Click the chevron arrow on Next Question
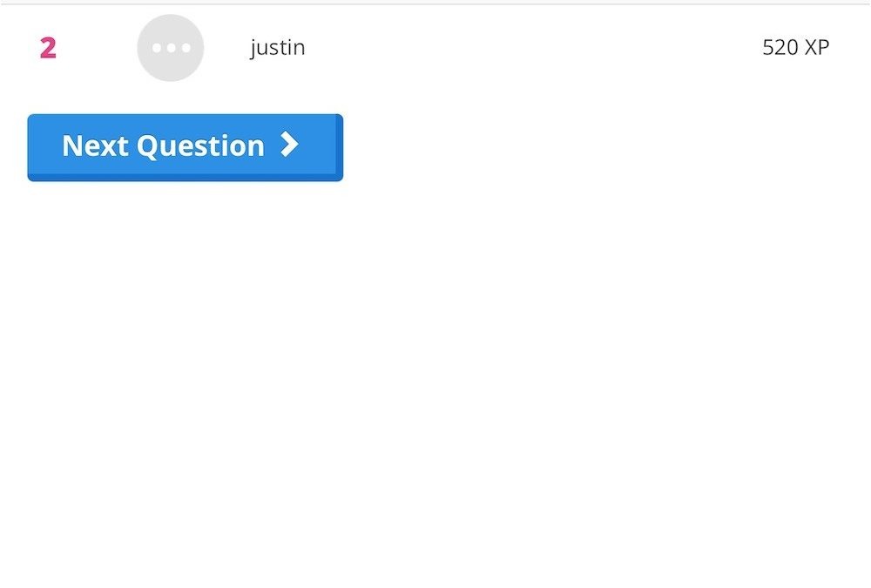 click(x=289, y=145)
